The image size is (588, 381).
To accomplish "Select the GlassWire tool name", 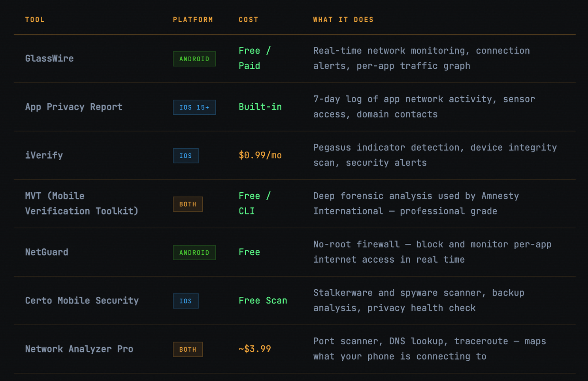I will coord(49,59).
